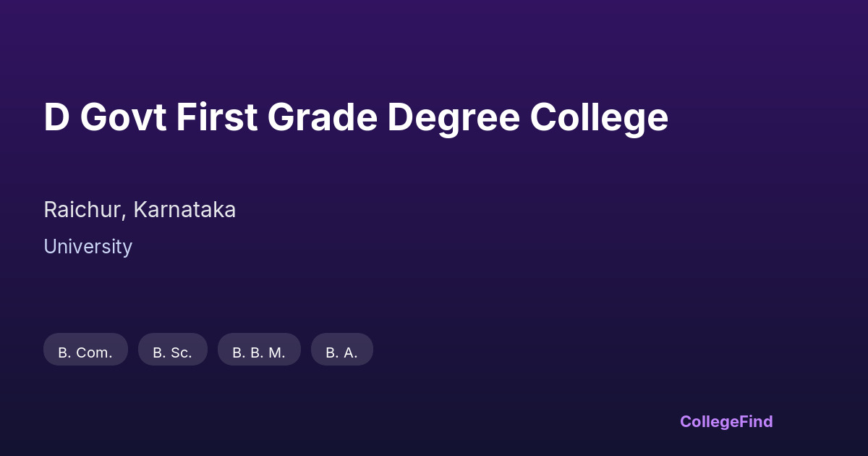
Task: Click the Find part of the CollegeFind logo
Action: pos(754,421)
